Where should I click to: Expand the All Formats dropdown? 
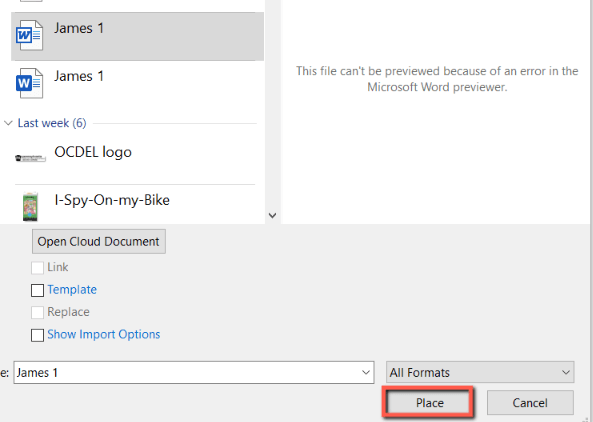[x=480, y=372]
